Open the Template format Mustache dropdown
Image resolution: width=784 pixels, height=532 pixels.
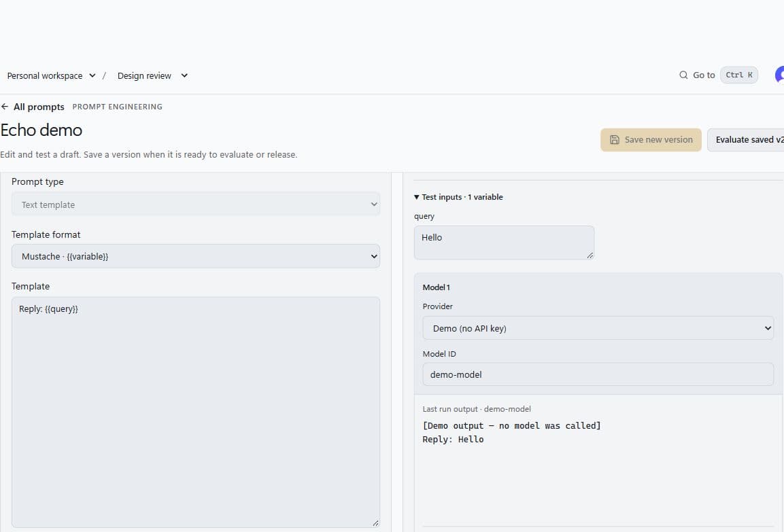(x=196, y=256)
